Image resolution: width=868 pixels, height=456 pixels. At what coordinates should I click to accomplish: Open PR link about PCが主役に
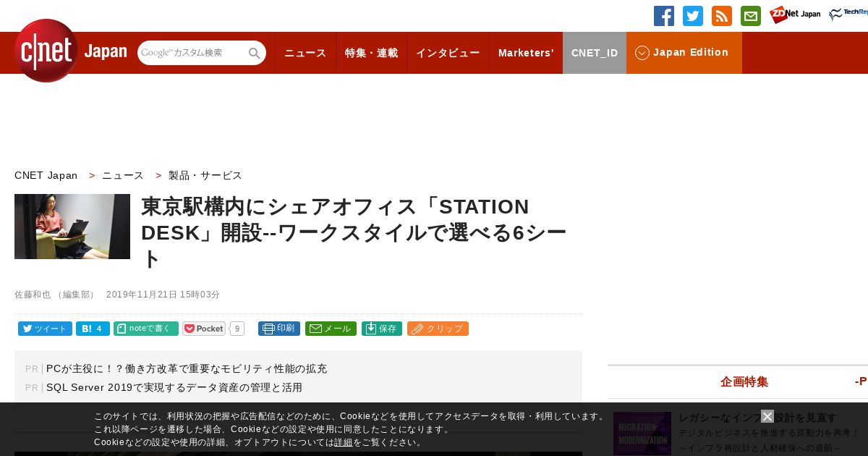coord(187,368)
